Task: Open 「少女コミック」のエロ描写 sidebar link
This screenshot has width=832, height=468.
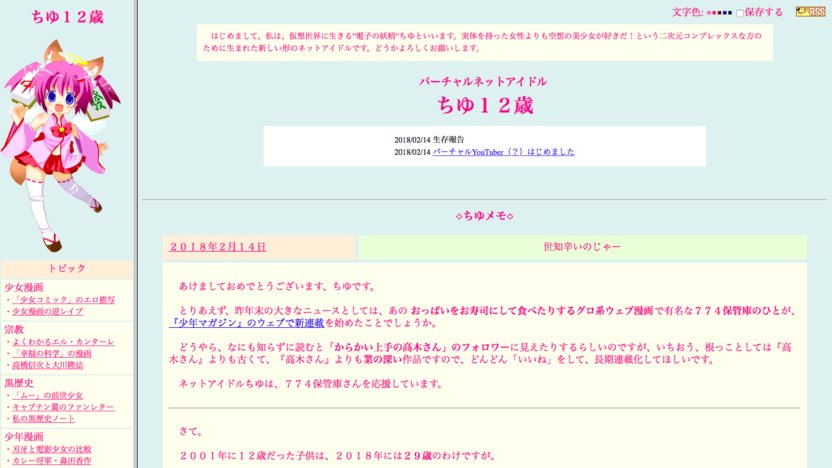Action: tap(64, 300)
